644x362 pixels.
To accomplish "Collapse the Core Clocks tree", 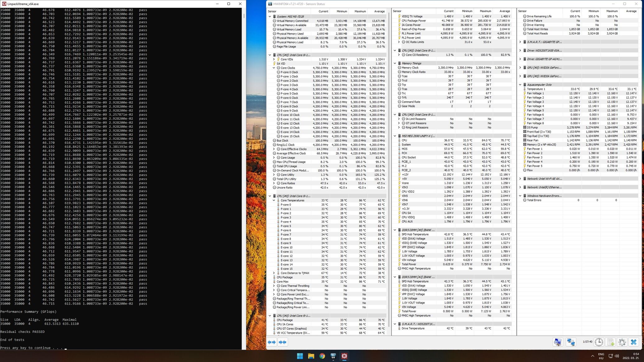I will pyautogui.click(x=274, y=68).
